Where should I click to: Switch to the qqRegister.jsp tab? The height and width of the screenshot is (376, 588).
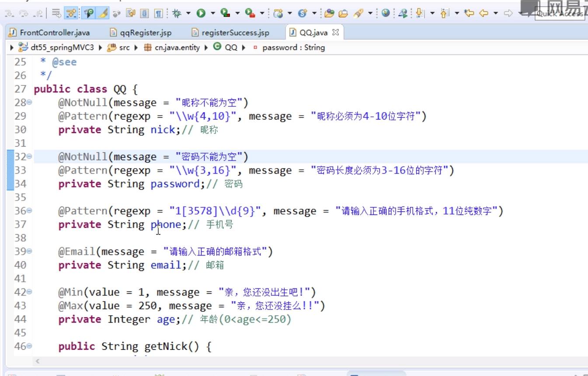click(140, 32)
